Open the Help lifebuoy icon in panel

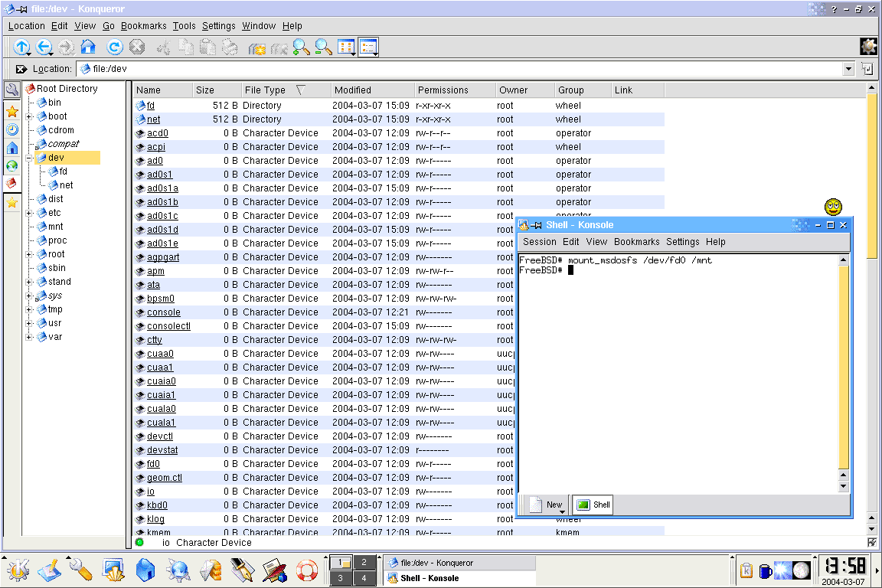point(307,570)
